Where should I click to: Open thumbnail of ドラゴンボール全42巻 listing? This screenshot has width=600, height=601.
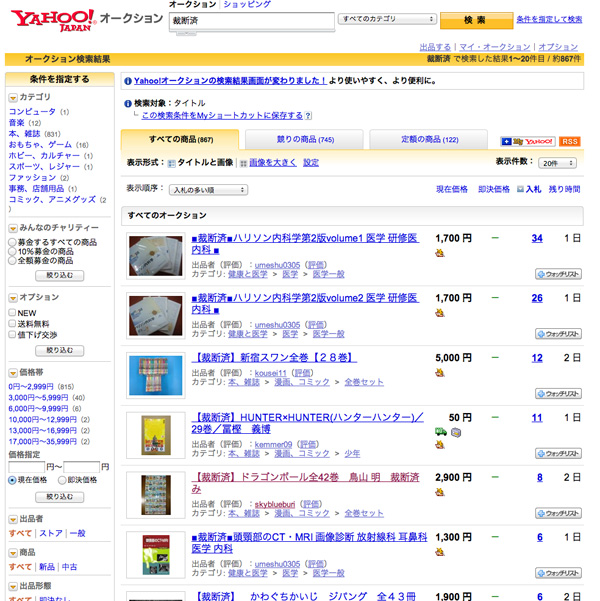(156, 495)
